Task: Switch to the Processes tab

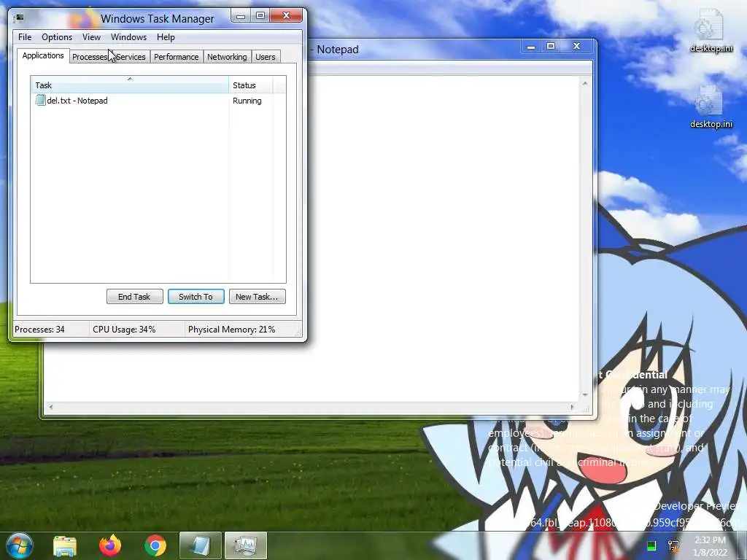Action: (x=90, y=57)
